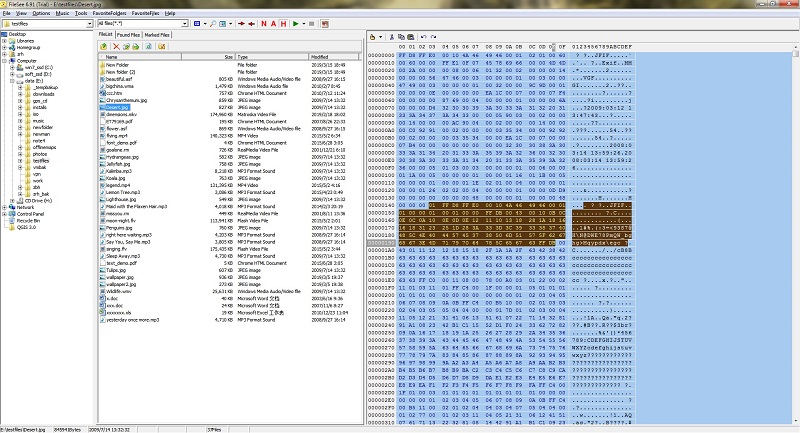This screenshot has width=800, height=433.
Task: Select Control Panel in the folder tree
Action: pyautogui.click(x=30, y=214)
